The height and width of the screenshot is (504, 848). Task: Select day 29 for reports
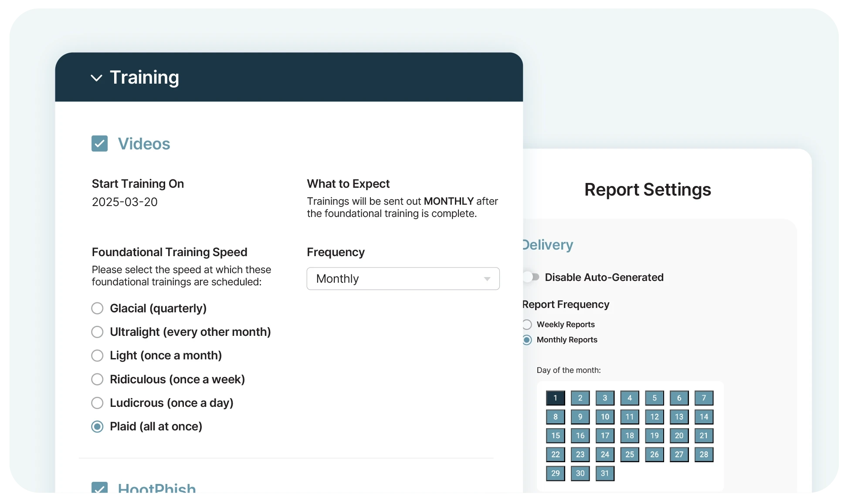556,474
